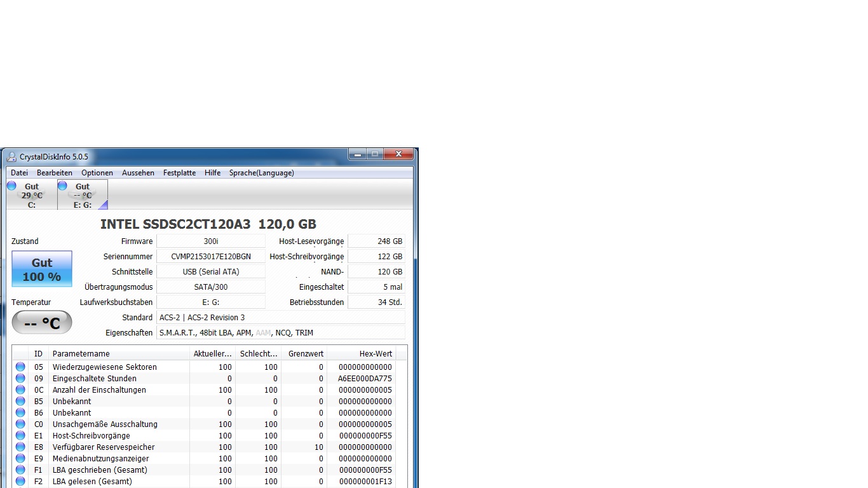
Task: Minimize the CrystalDiskInfo window
Action: click(x=357, y=154)
